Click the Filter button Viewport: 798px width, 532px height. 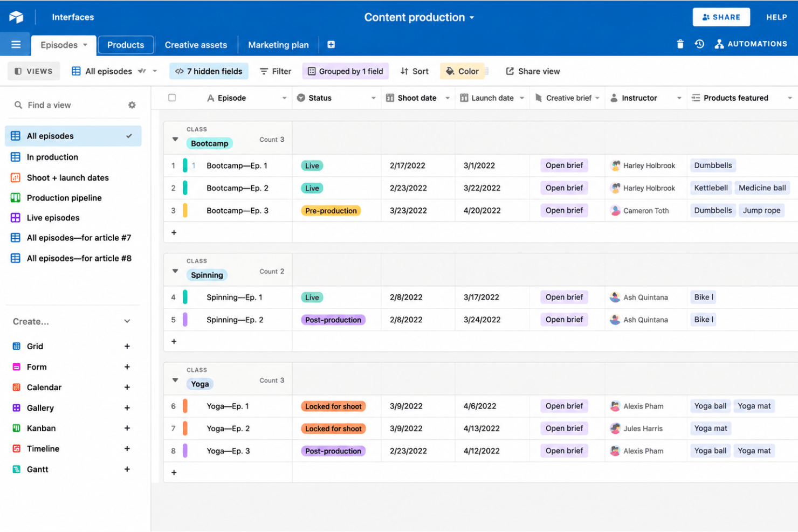pyautogui.click(x=276, y=71)
